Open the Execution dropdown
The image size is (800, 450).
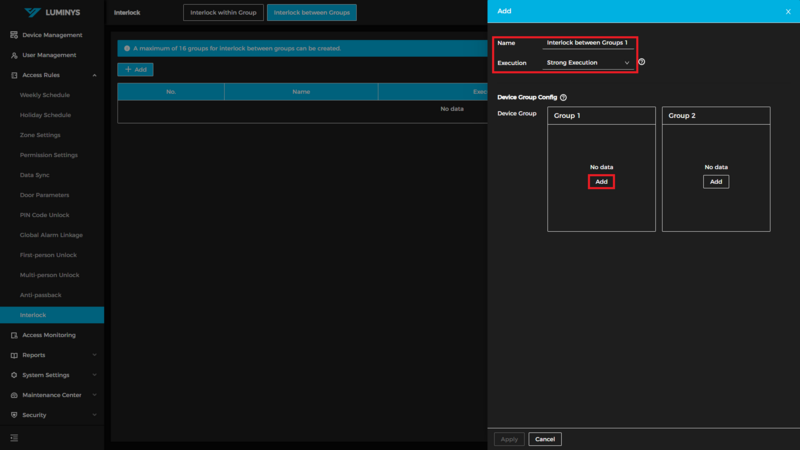coord(588,63)
